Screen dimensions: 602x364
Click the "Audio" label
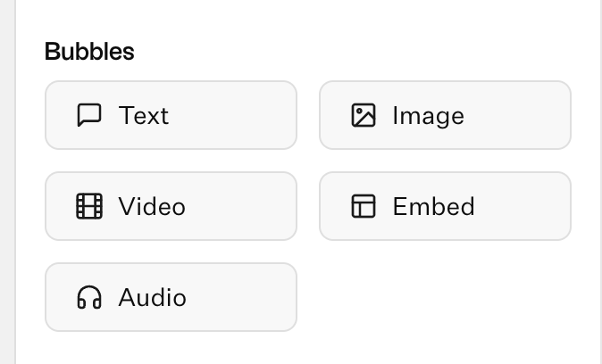point(152,297)
